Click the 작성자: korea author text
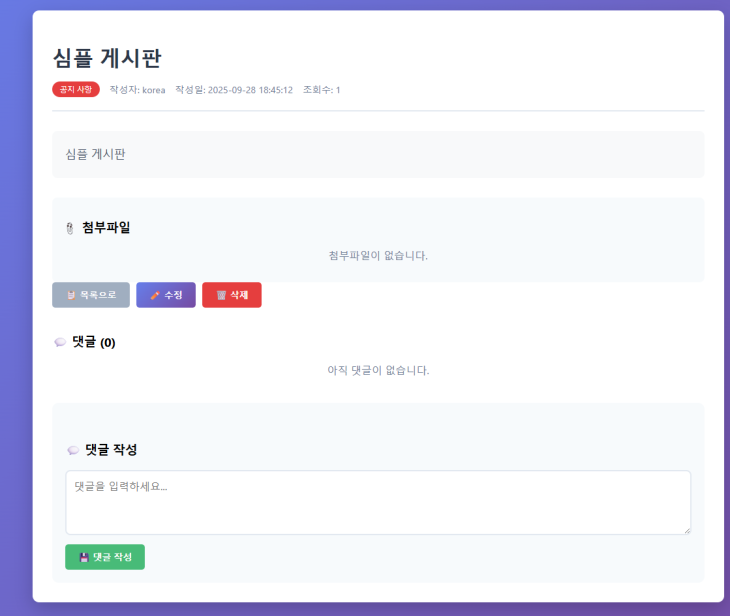 [137, 90]
